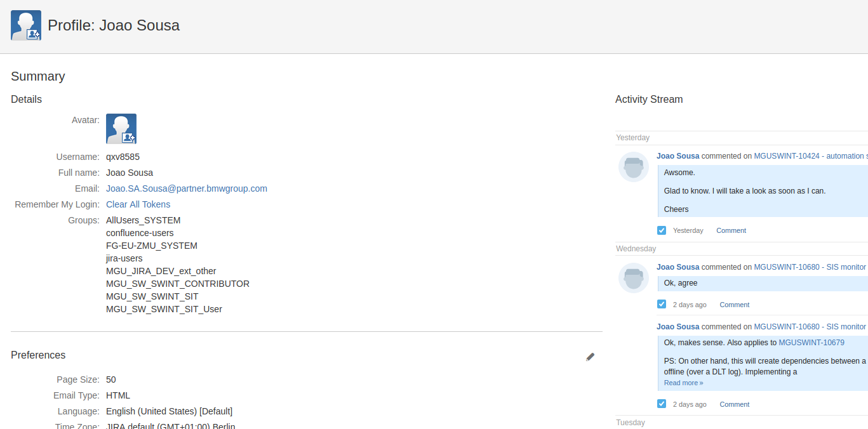Click the 'Awsome.' comment text
Screen dimensions: 868x429
click(x=679, y=173)
